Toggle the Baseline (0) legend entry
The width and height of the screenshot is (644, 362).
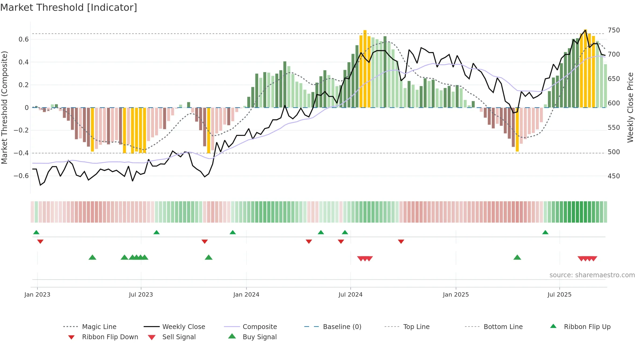coord(333,327)
